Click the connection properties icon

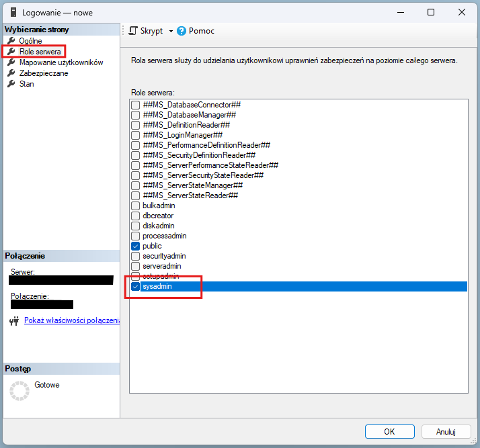pos(14,321)
